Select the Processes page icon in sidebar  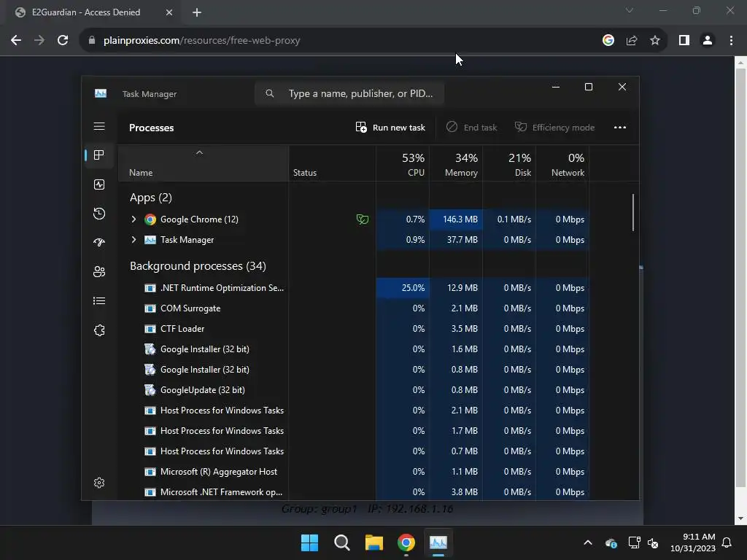(x=99, y=155)
